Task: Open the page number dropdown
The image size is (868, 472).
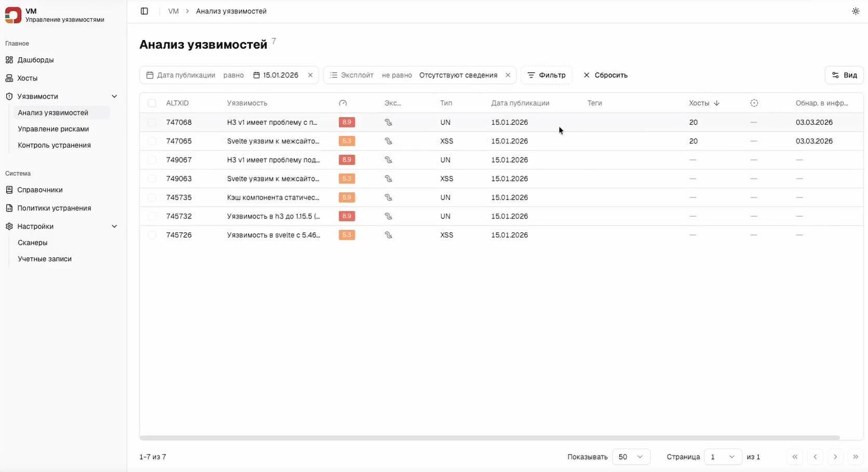Action: [722, 457]
